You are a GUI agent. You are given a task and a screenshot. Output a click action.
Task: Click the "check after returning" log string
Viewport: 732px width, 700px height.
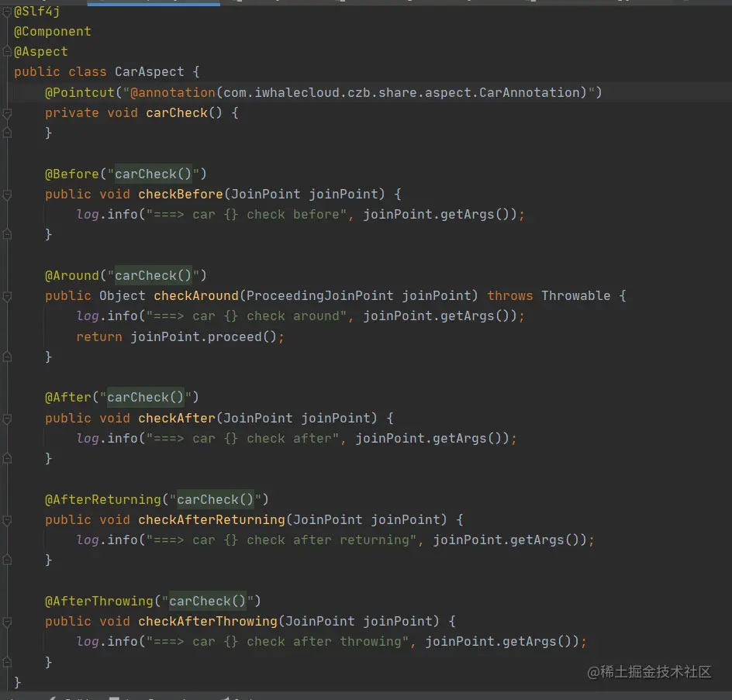pos(281,540)
